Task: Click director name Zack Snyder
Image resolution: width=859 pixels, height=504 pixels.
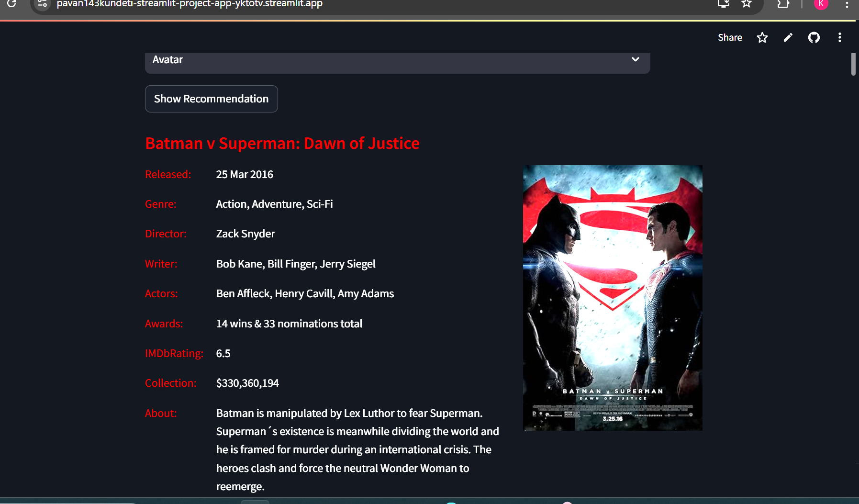Action: pos(245,234)
